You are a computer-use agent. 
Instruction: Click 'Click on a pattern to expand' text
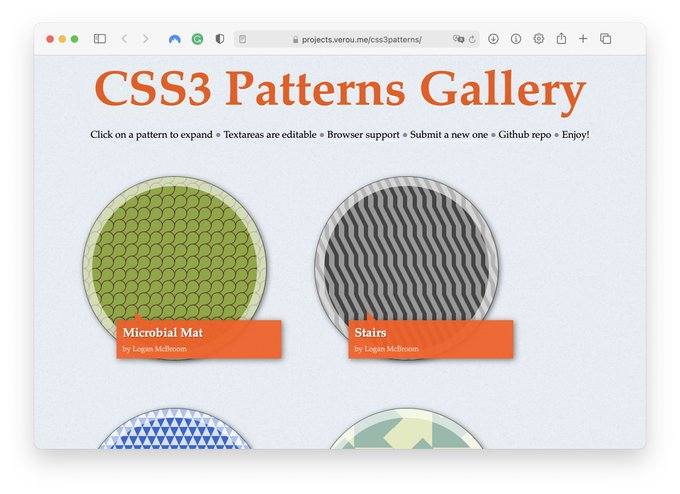point(151,134)
